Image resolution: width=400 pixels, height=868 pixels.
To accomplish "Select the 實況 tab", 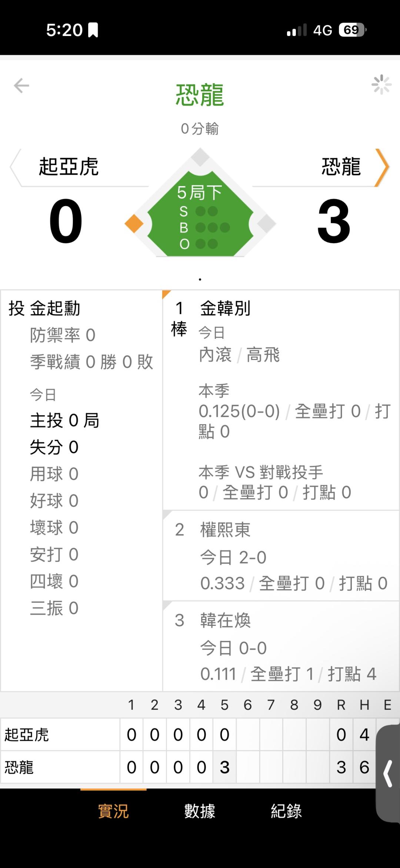I will 113,811.
